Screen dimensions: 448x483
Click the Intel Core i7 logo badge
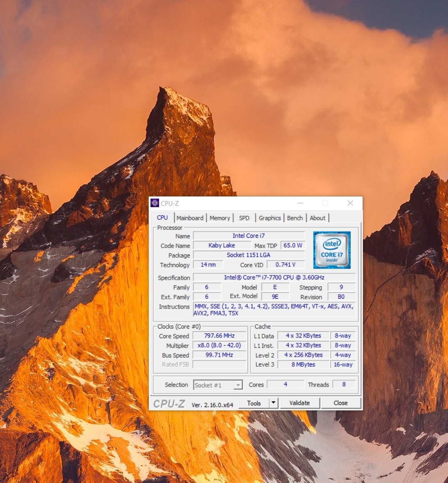[x=332, y=250]
